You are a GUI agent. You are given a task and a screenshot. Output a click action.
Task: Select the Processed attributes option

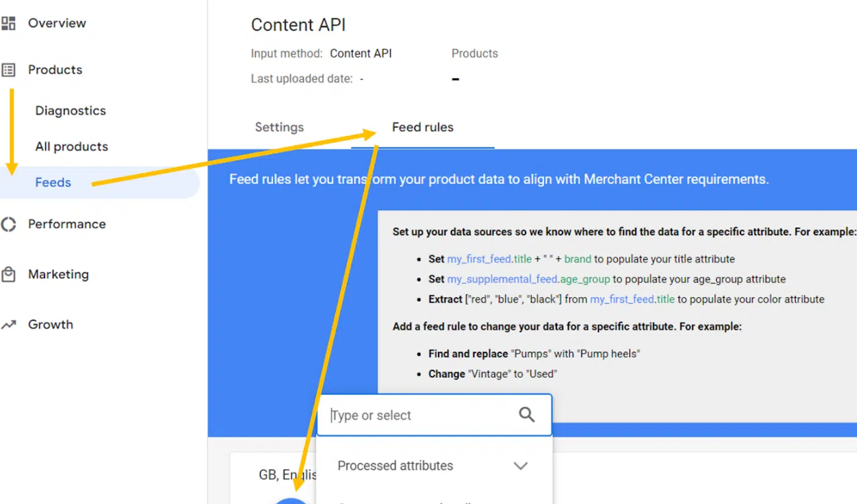tap(395, 466)
